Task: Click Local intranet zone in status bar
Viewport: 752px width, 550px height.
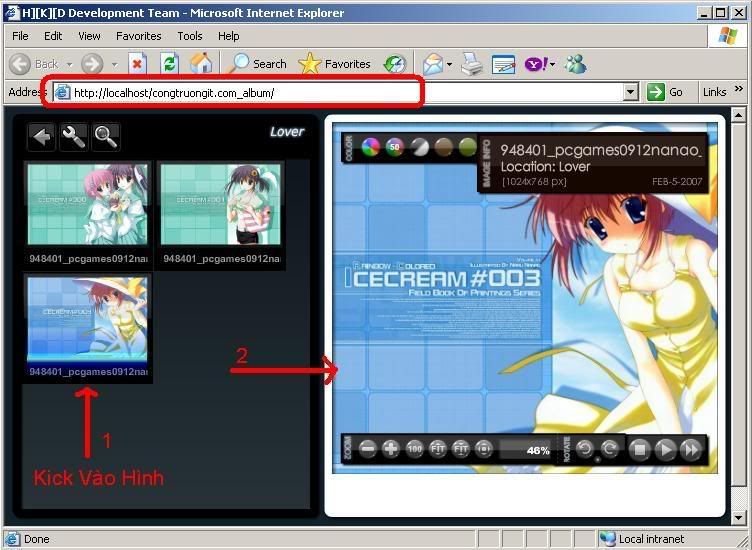Action: pyautogui.click(x=643, y=539)
